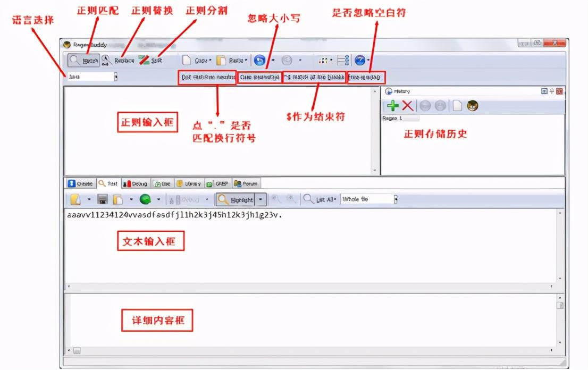This screenshot has width=588, height=370.
Task: Close the History panel with red icon
Action: click(559, 91)
